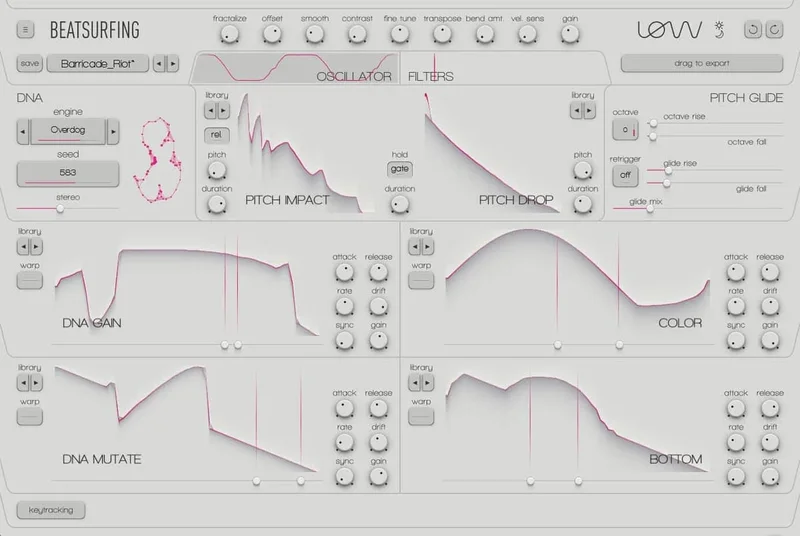Click the contrast knob
This screenshot has width=800, height=536.
click(x=357, y=35)
